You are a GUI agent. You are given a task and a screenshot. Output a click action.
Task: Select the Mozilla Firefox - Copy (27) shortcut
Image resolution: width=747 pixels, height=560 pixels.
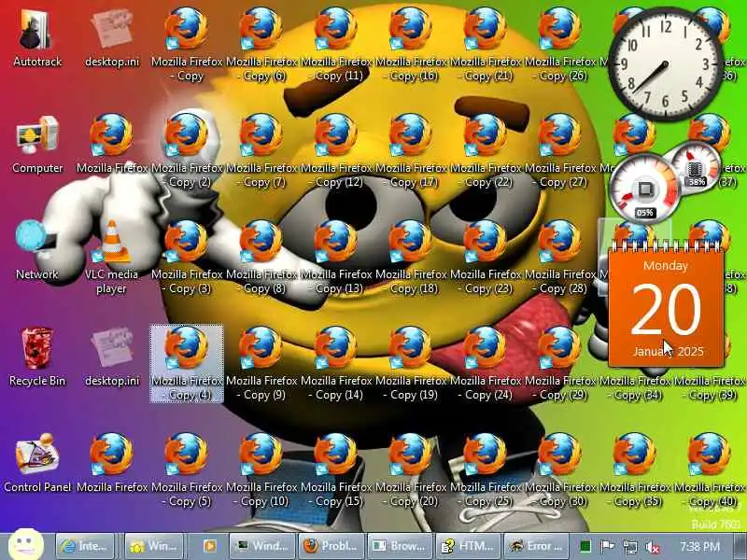point(561,150)
